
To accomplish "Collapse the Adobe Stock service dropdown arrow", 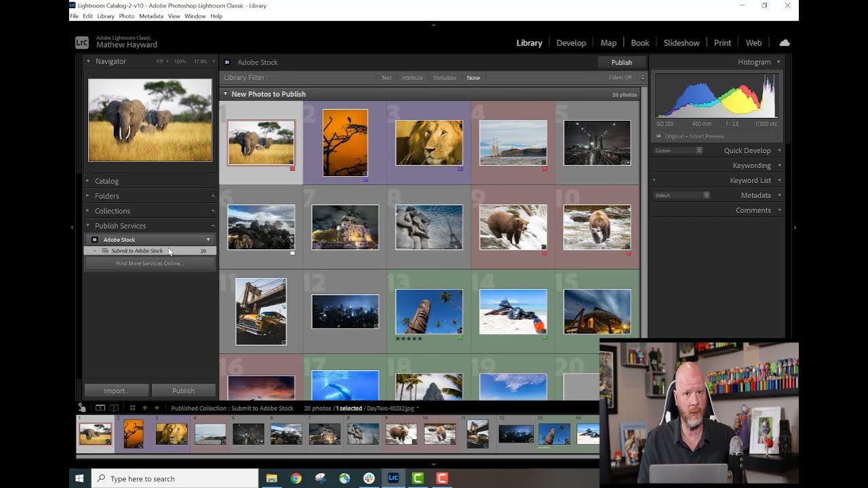I will coord(208,240).
